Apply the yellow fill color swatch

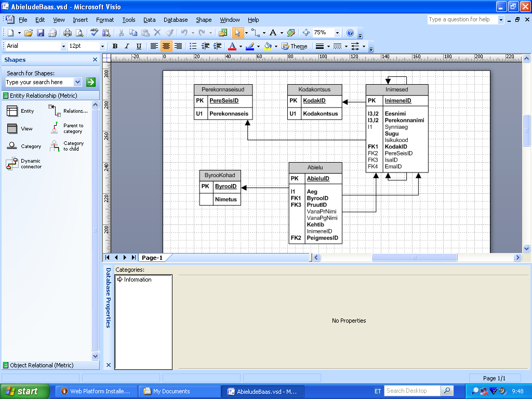click(268, 46)
